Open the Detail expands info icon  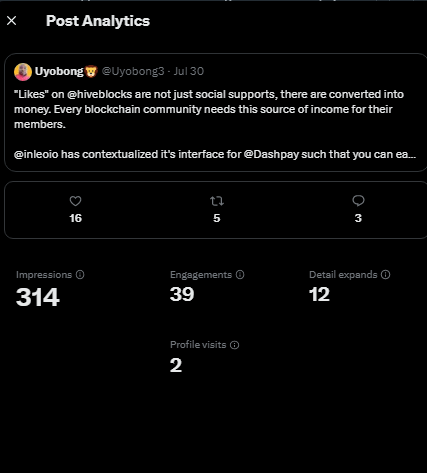(x=386, y=275)
